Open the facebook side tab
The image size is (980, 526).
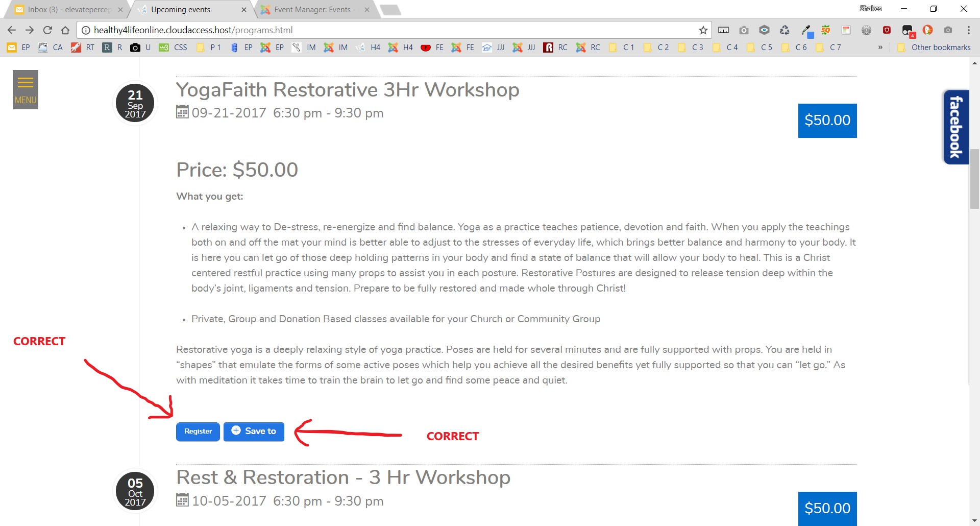pyautogui.click(x=955, y=127)
